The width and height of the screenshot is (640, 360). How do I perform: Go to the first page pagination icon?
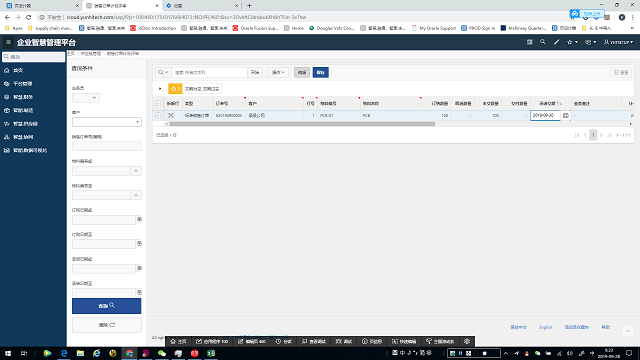point(577,135)
